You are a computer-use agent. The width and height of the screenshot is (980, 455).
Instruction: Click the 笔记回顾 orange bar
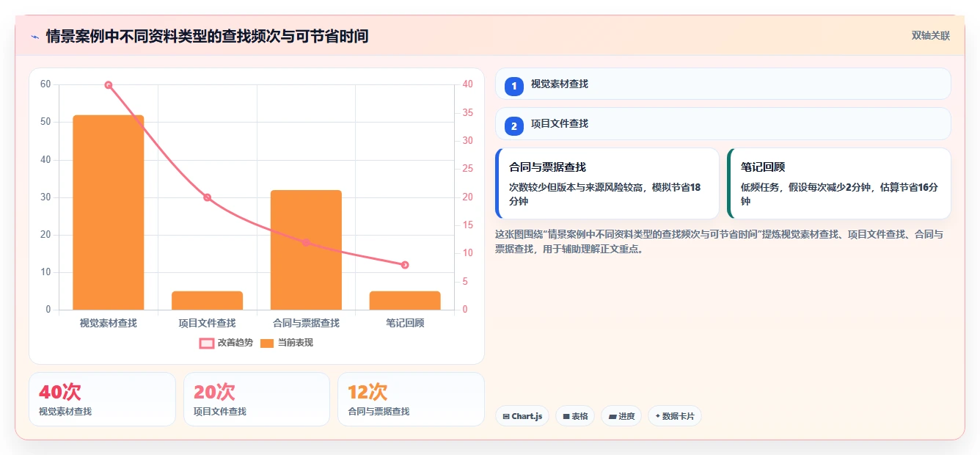tap(405, 300)
